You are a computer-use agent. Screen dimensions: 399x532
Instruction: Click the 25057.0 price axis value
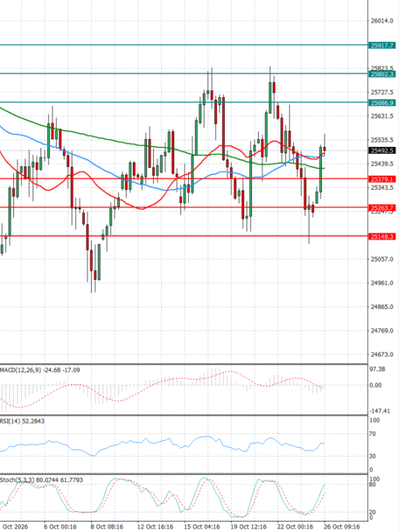tap(382, 259)
